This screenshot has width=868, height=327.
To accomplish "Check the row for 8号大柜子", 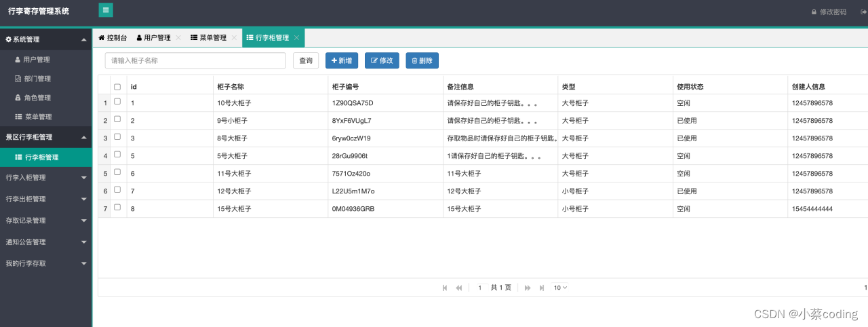I will pos(117,137).
